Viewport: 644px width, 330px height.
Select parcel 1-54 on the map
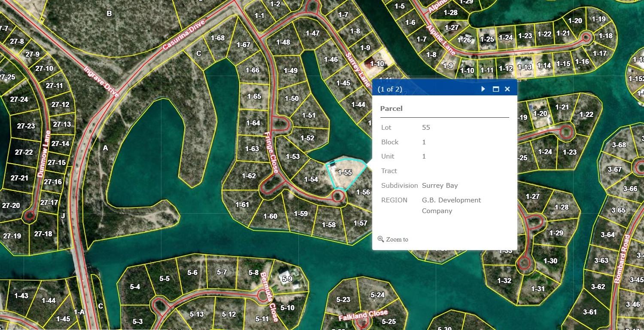(x=311, y=179)
